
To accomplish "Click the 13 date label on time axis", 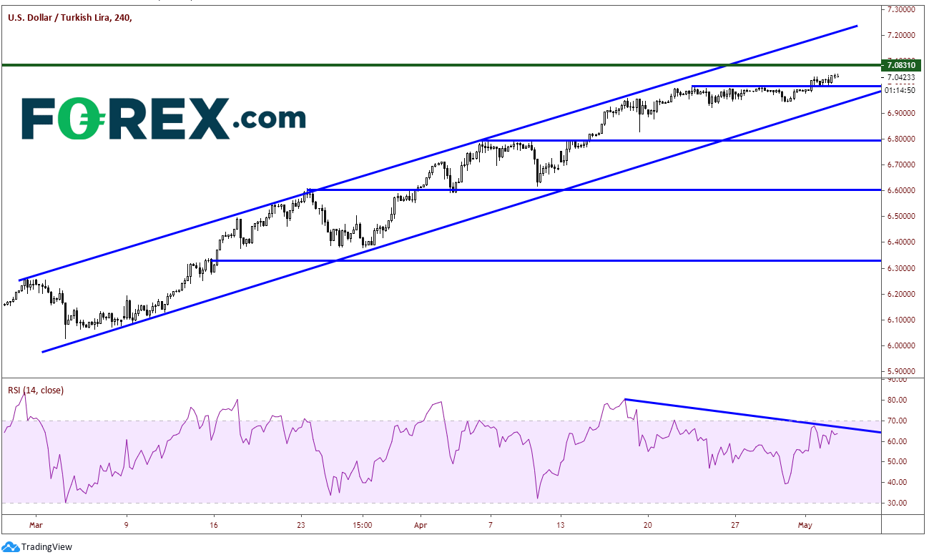I will pos(562,524).
